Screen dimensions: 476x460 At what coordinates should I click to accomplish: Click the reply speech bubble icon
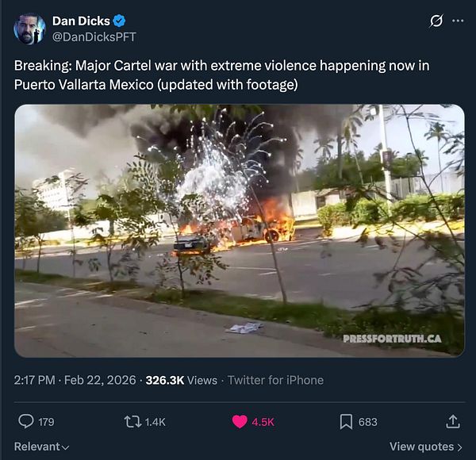(26, 421)
